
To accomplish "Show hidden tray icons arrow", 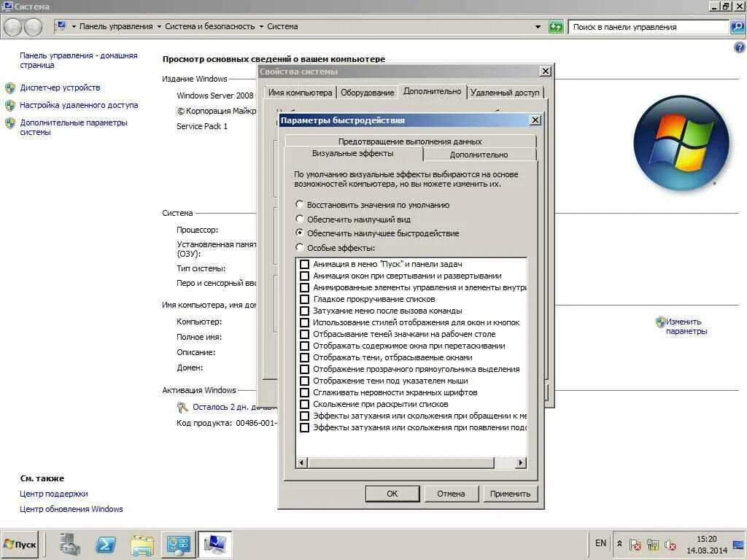I will click(x=619, y=543).
